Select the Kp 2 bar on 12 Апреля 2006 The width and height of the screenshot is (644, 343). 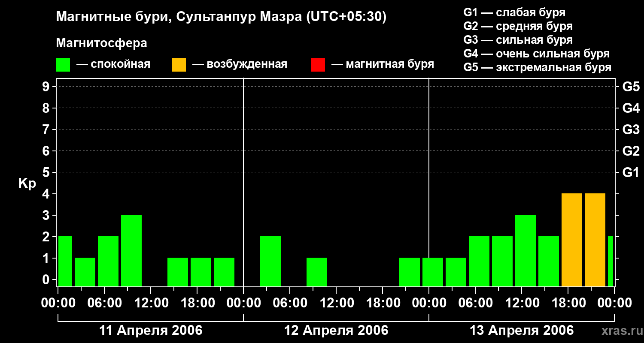(x=270, y=261)
